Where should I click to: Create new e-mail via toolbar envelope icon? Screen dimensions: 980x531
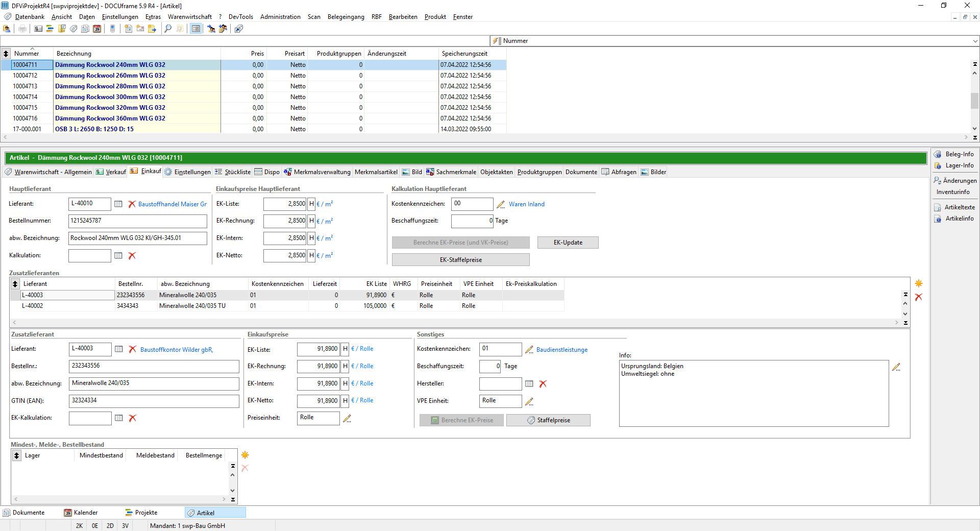pos(140,29)
